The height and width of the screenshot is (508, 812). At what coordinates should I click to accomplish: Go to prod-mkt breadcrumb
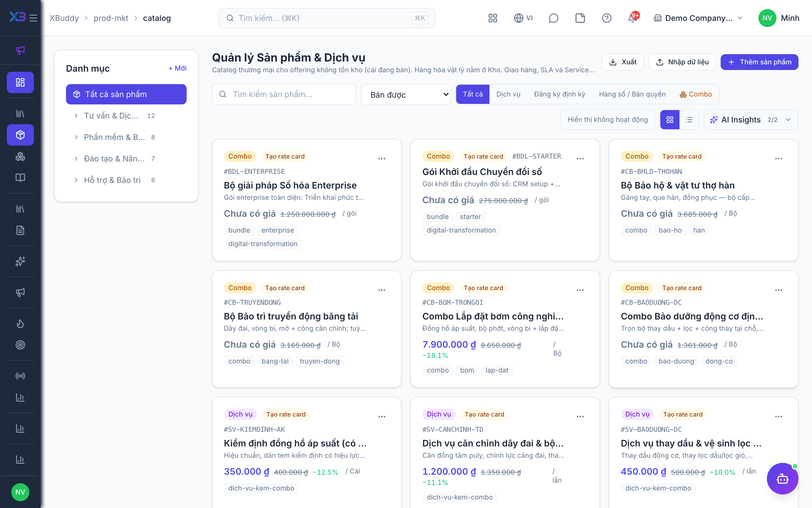click(111, 18)
